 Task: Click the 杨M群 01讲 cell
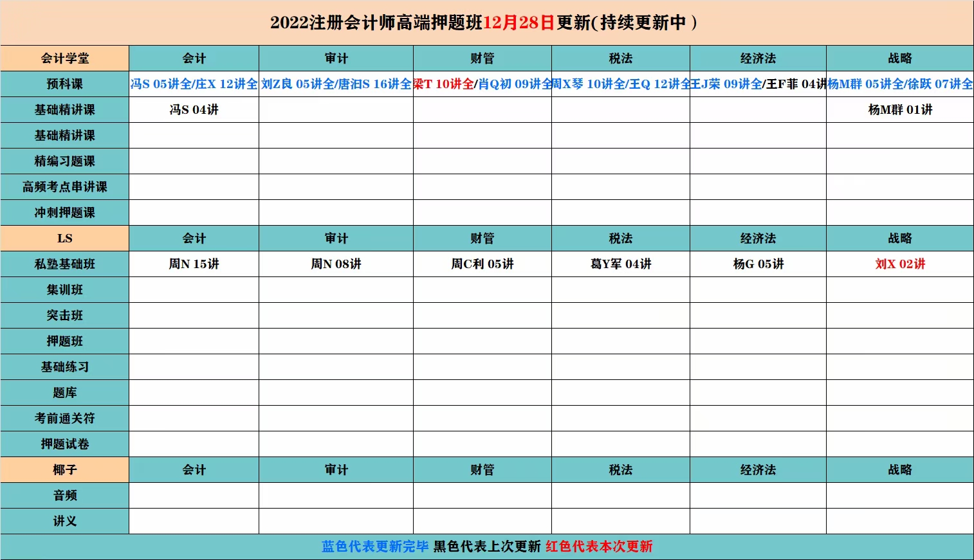click(x=899, y=110)
